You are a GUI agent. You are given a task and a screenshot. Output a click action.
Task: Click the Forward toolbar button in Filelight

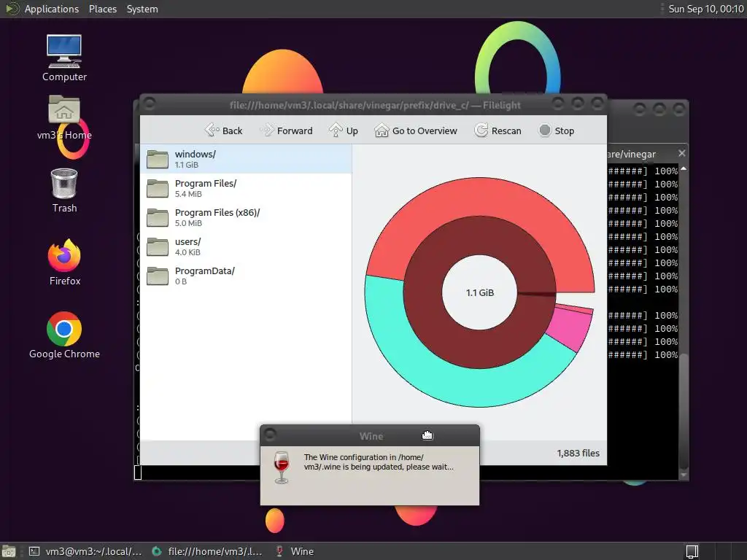point(287,131)
